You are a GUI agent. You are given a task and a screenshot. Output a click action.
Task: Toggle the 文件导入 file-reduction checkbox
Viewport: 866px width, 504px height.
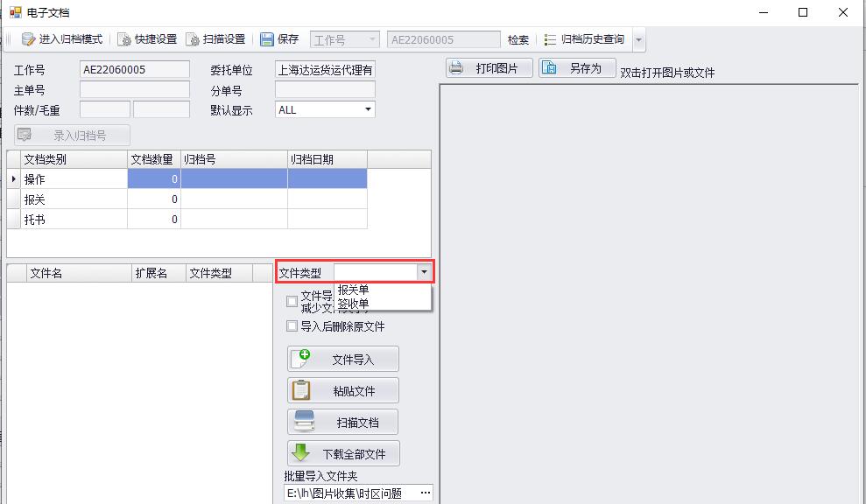pos(292,301)
